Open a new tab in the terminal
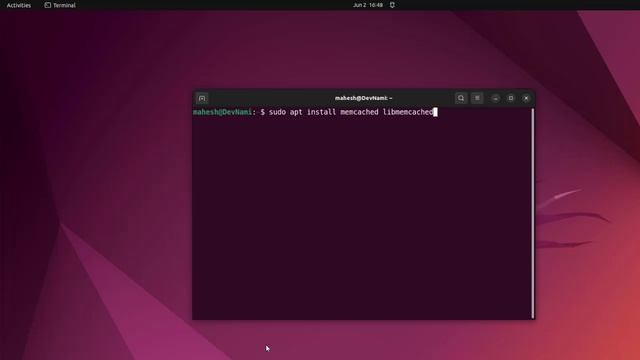 click(202, 98)
